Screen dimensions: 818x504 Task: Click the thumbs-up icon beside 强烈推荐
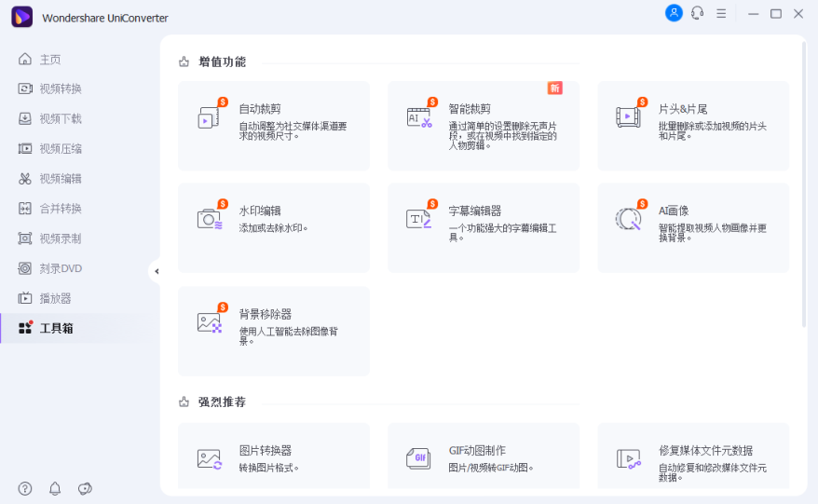coord(184,402)
